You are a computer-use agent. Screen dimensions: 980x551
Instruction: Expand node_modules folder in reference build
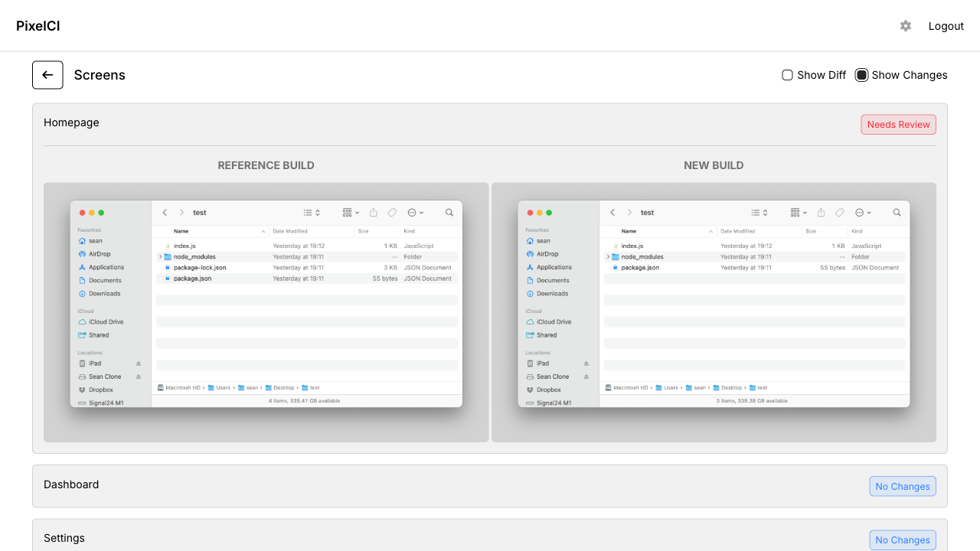(160, 257)
